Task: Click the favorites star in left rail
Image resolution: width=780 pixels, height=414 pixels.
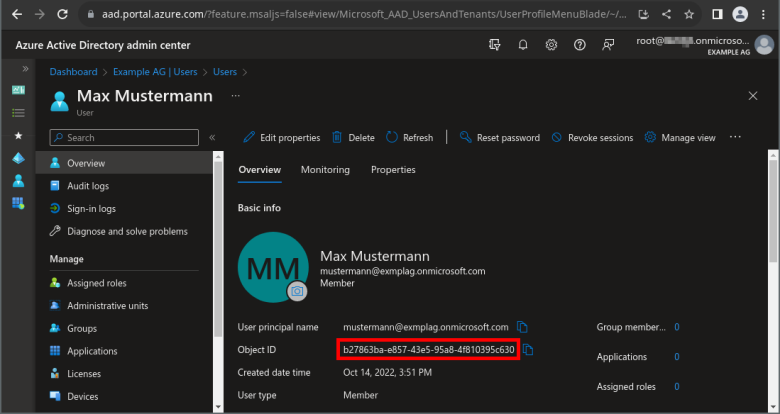Action: click(17, 135)
